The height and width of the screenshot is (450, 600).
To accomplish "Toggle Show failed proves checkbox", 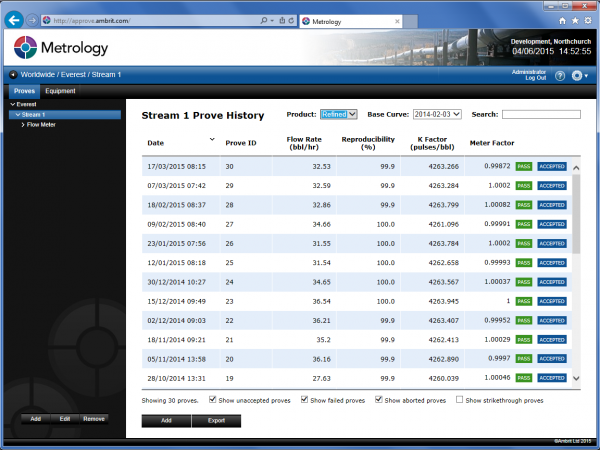I will click(x=304, y=399).
